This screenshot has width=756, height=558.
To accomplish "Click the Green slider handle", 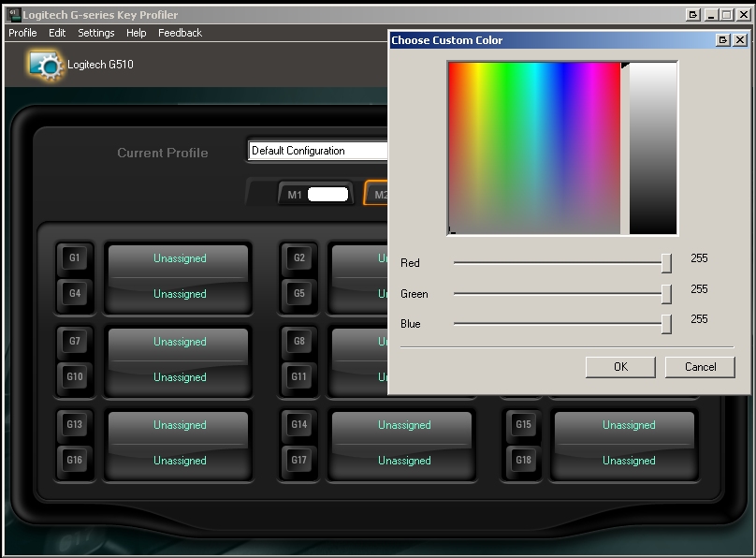I will 666,294.
